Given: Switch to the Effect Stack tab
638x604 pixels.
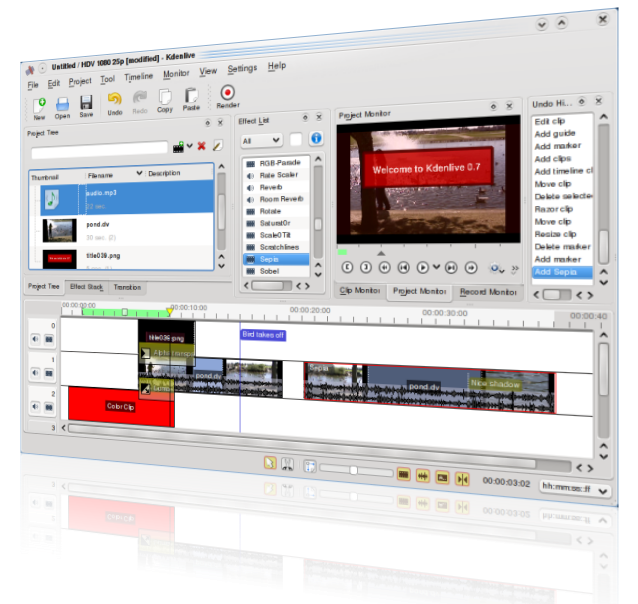Looking at the screenshot, I should tap(86, 287).
